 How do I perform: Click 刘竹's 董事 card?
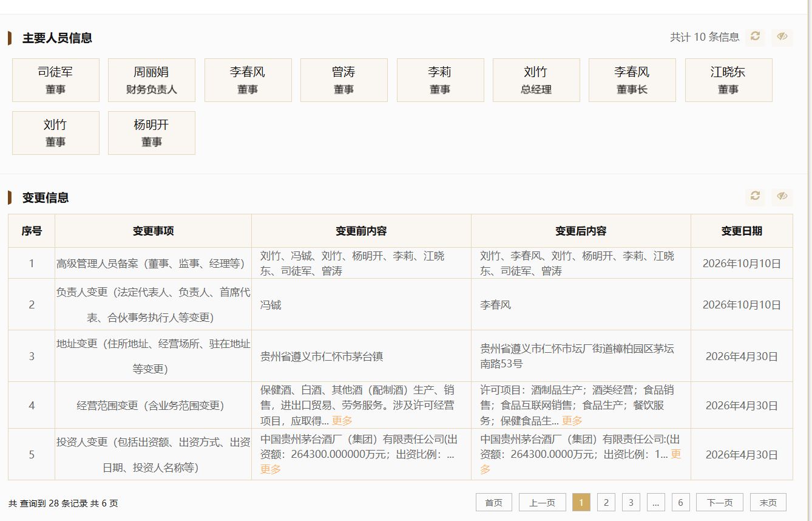click(x=56, y=133)
